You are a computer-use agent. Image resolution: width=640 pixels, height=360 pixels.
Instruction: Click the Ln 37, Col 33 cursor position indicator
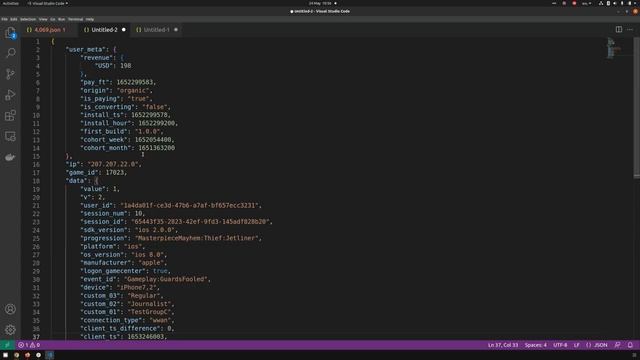point(503,345)
